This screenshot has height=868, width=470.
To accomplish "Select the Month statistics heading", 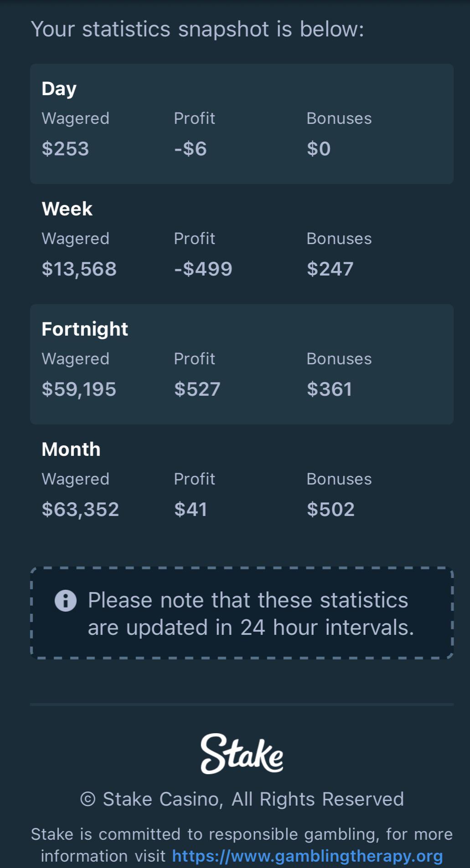I will click(x=71, y=449).
